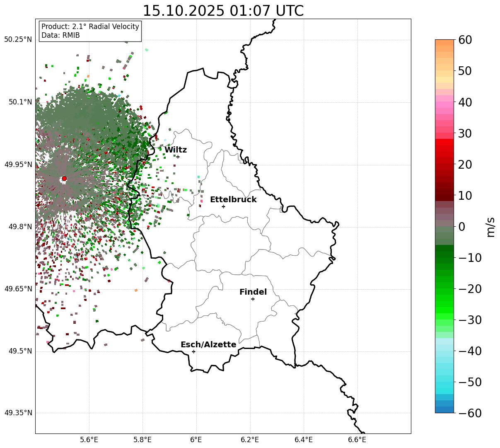Click the Ettelbruck station cross marker
This screenshot has height=448, width=500.
pos(223,206)
